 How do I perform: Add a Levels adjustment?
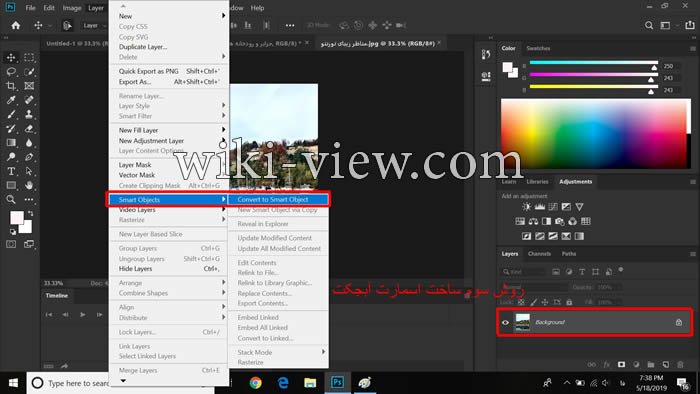pyautogui.click(x=540, y=207)
